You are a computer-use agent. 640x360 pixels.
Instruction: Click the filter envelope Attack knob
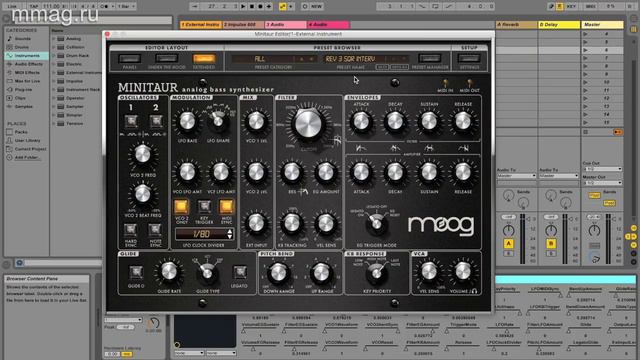coord(361,122)
